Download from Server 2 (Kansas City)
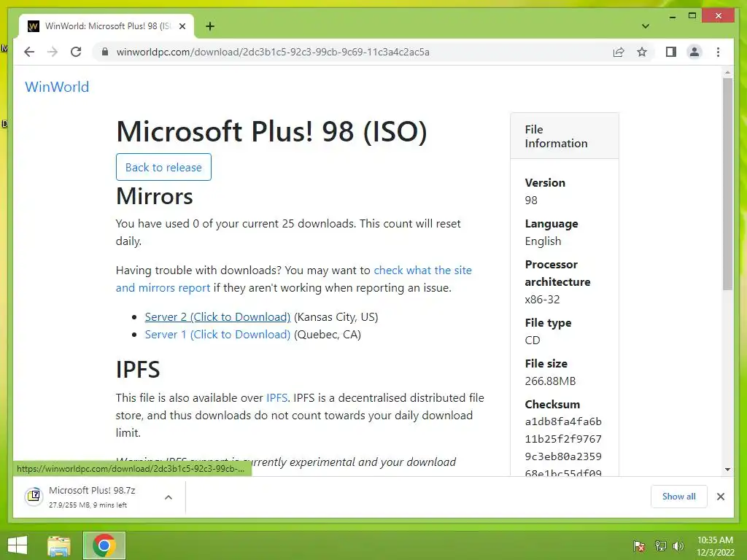The width and height of the screenshot is (747, 560). coord(217,317)
